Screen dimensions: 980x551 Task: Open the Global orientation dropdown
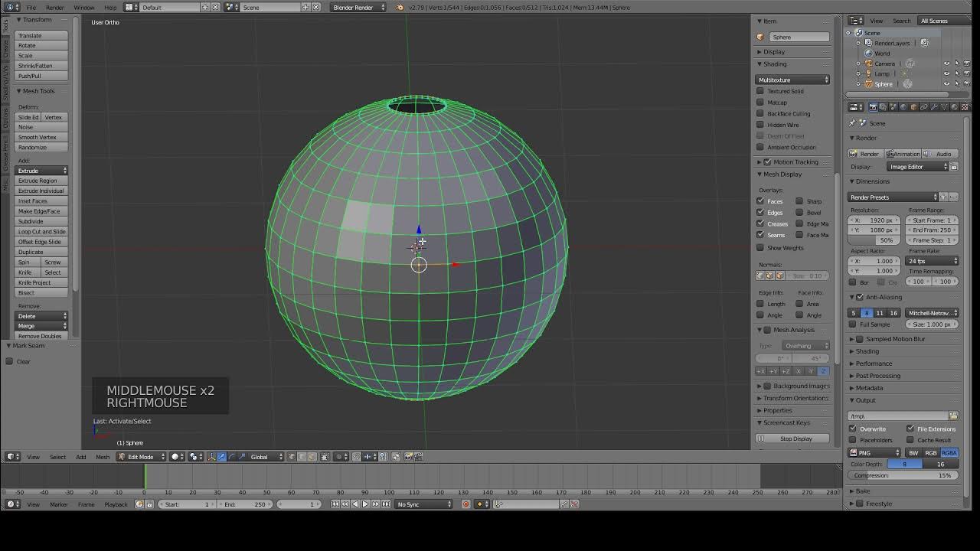pyautogui.click(x=266, y=457)
